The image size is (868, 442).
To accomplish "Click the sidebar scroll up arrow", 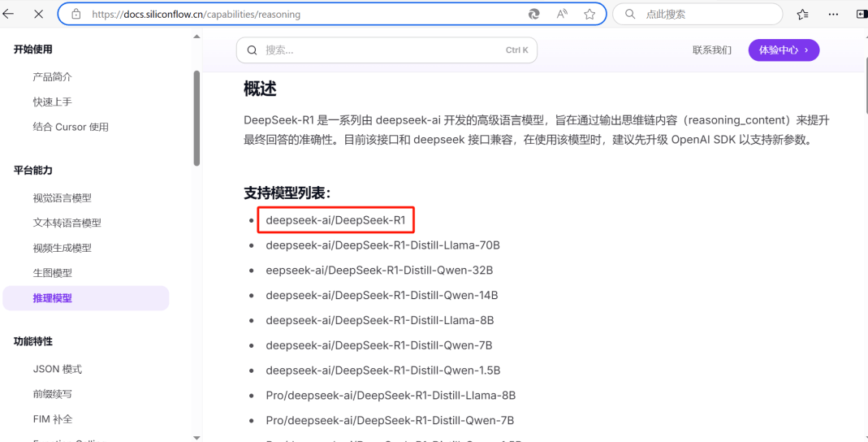I will 196,37.
